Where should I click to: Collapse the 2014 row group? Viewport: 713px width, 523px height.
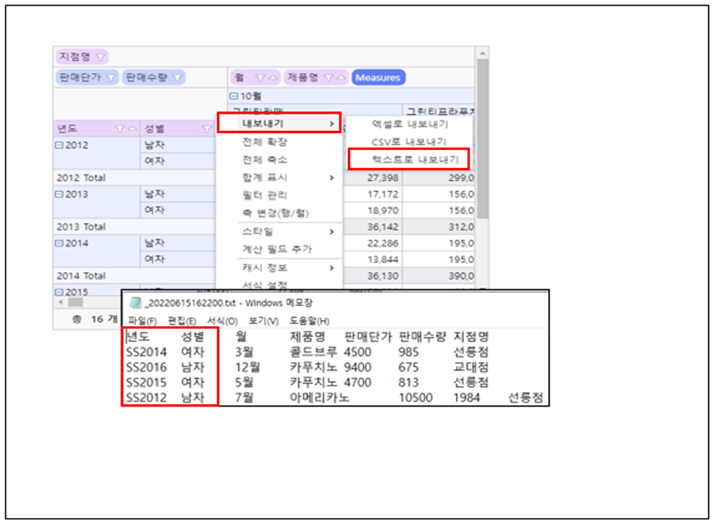click(x=59, y=243)
